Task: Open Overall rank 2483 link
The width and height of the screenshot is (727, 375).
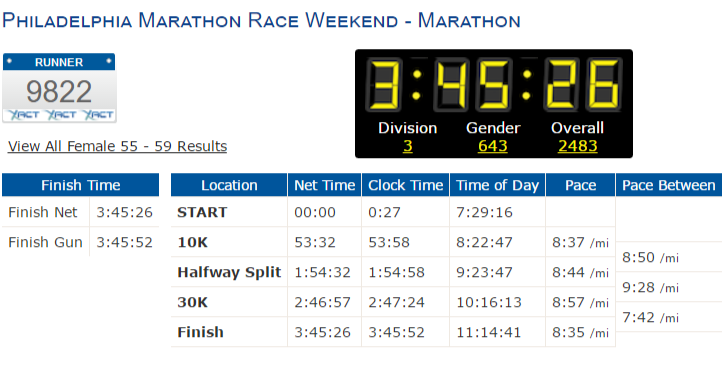Action: coord(577,146)
